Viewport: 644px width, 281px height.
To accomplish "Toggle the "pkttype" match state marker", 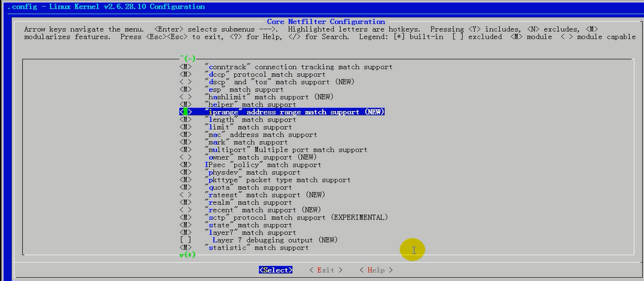I will pyautogui.click(x=186, y=180).
